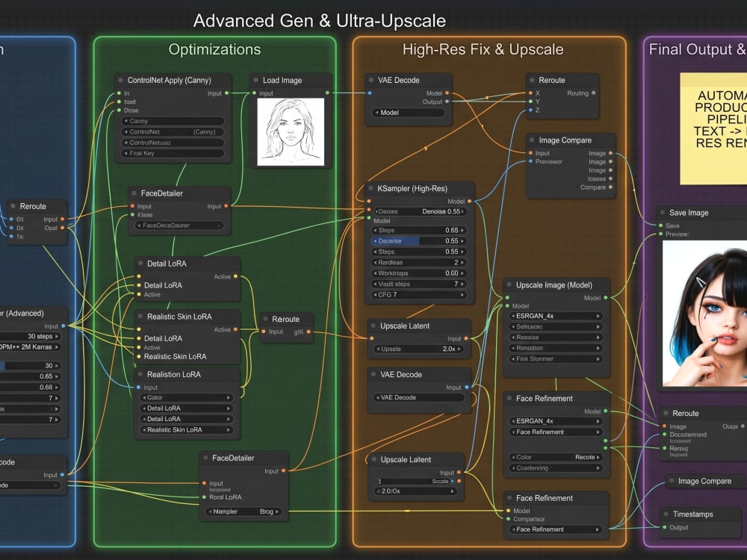Select the Optimizations group title
The width and height of the screenshot is (747, 560).
click(x=215, y=49)
